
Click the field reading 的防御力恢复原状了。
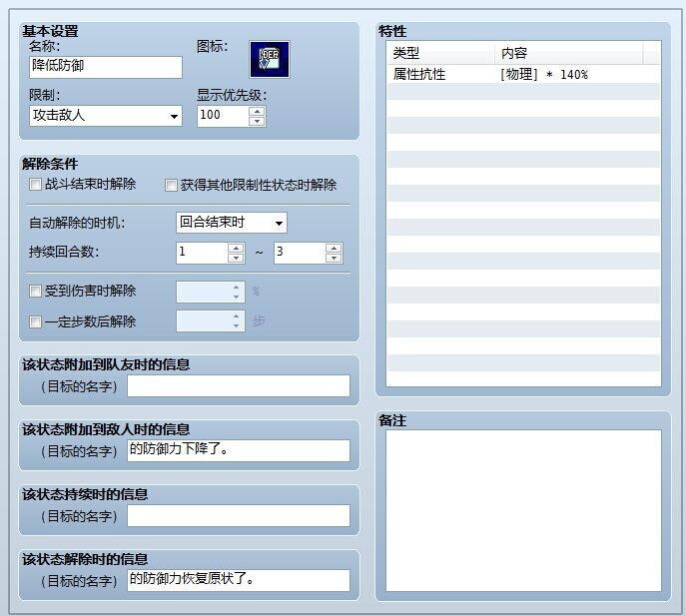point(239,580)
